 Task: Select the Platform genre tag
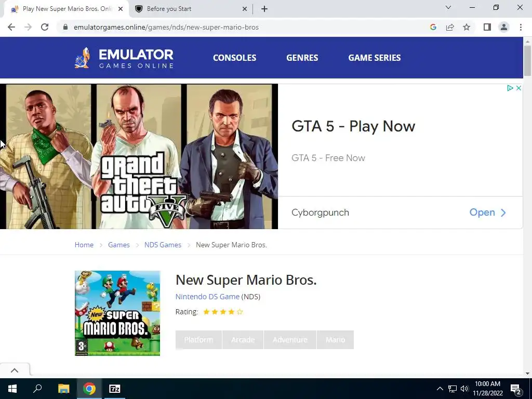[x=198, y=340]
